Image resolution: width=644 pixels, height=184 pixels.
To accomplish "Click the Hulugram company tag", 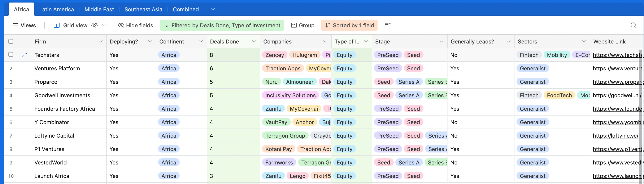I will point(305,55).
